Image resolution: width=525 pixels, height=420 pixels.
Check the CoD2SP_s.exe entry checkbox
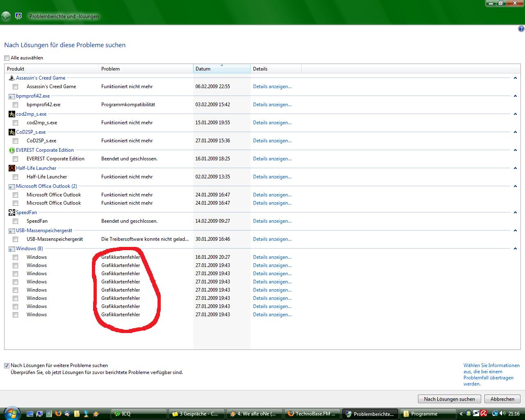click(x=16, y=141)
